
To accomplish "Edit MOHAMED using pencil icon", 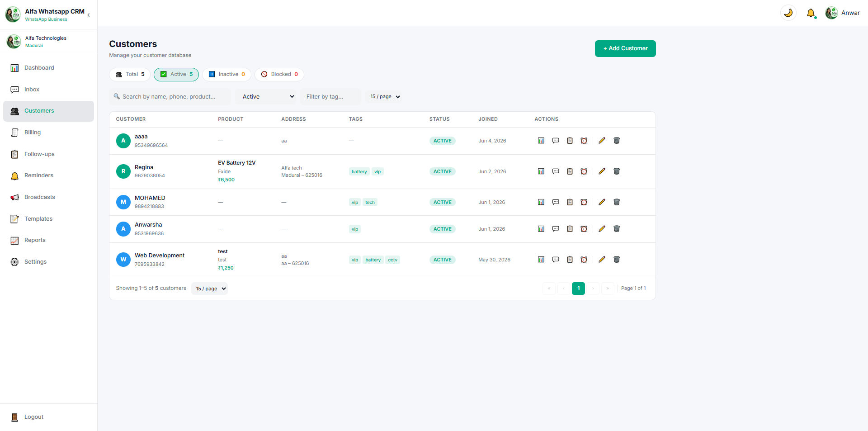I will [602, 202].
